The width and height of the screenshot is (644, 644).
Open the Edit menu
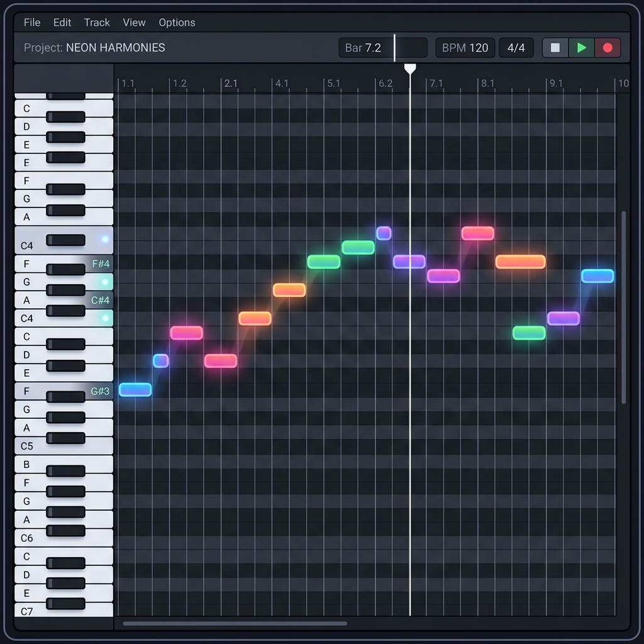pos(62,22)
